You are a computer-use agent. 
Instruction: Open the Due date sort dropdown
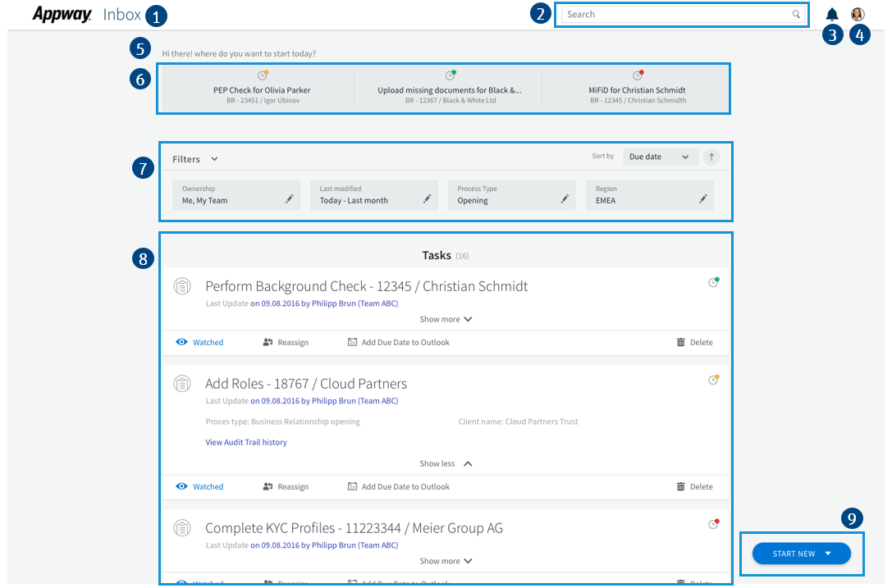point(659,157)
